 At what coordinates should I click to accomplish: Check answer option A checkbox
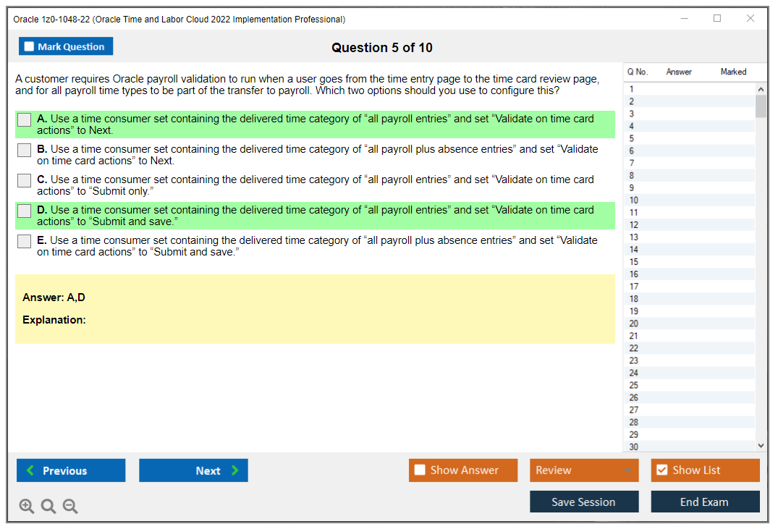(x=24, y=119)
